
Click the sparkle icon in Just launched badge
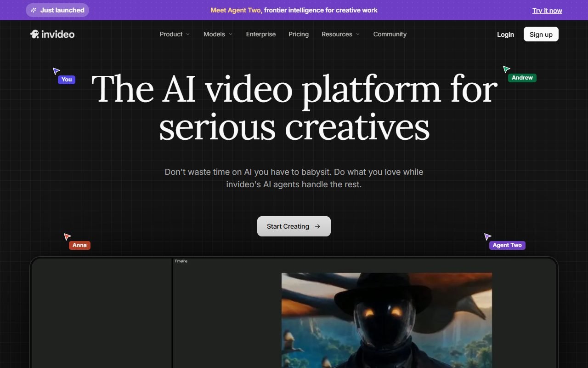pyautogui.click(x=34, y=10)
